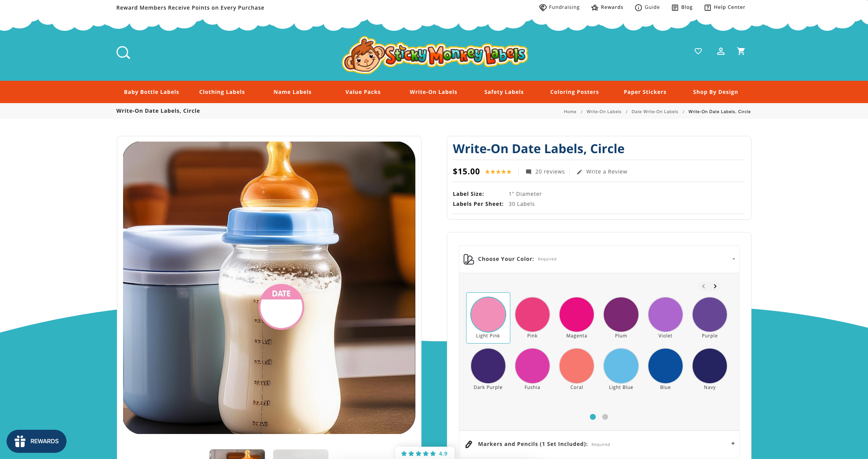868x459 pixels.
Task: Show next colors with the right chevron
Action: coord(715,286)
